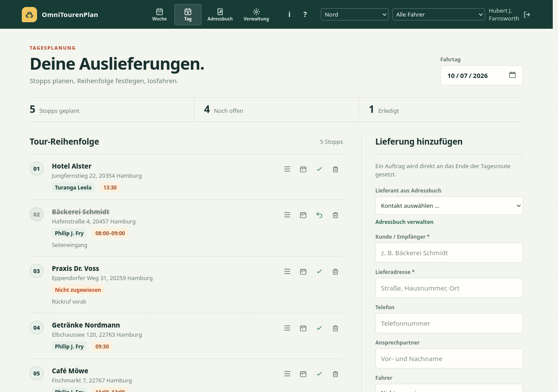Image resolution: width=558 pixels, height=392 pixels.
Task: Reschedule Praxis Dr. Voss via calendar icon
Action: (303, 271)
